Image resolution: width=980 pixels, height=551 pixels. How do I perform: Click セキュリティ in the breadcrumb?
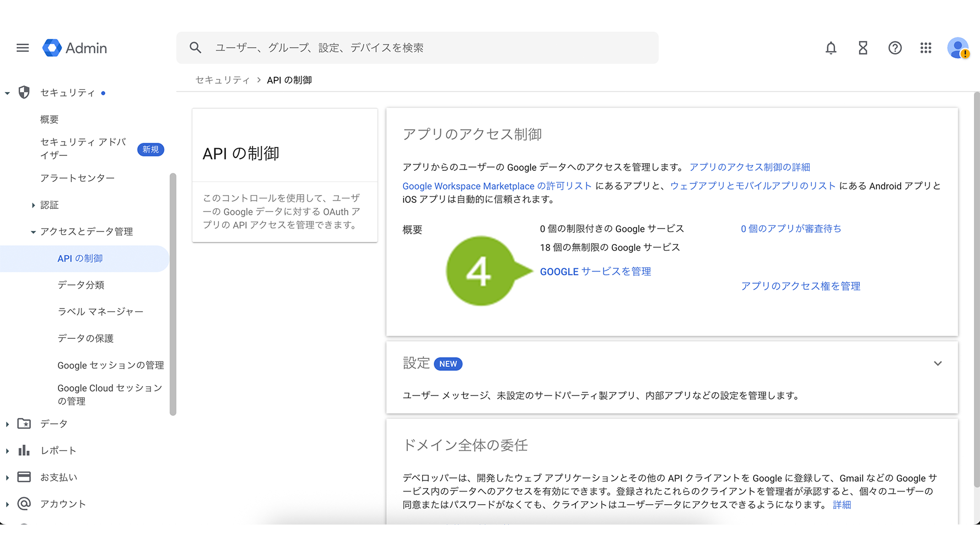coord(222,80)
